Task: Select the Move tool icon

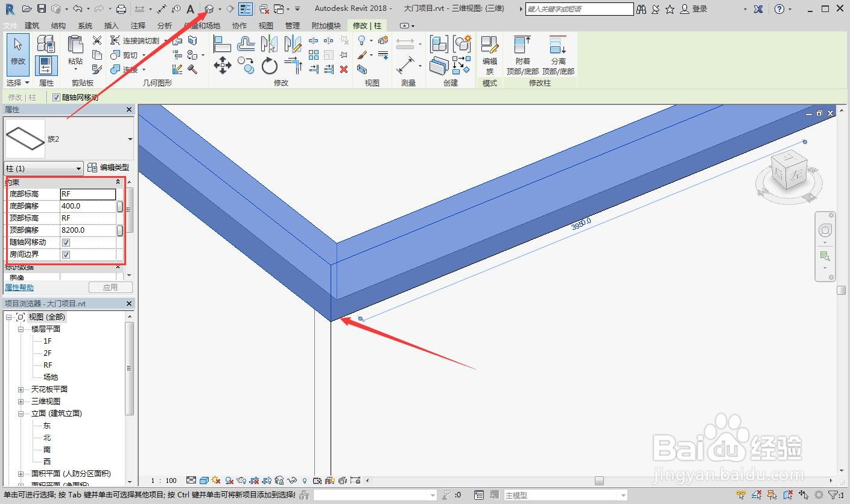Action: 223,65
